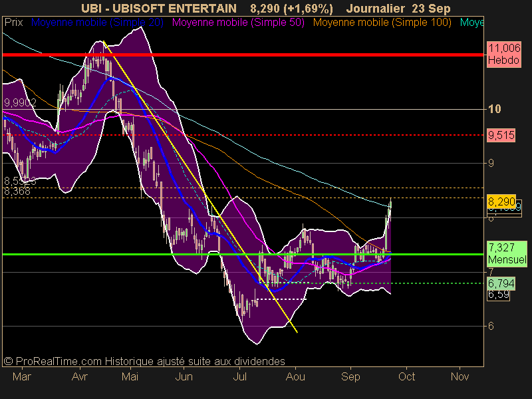Screen dimensions: 532x399
Task: Click the 'Mai' month on time axis
Action: (130, 376)
